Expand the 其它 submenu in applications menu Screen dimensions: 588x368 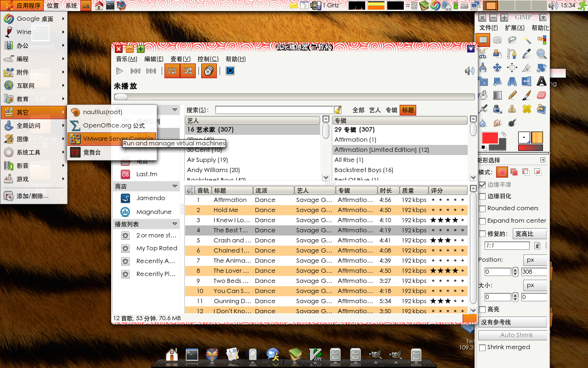(x=34, y=112)
